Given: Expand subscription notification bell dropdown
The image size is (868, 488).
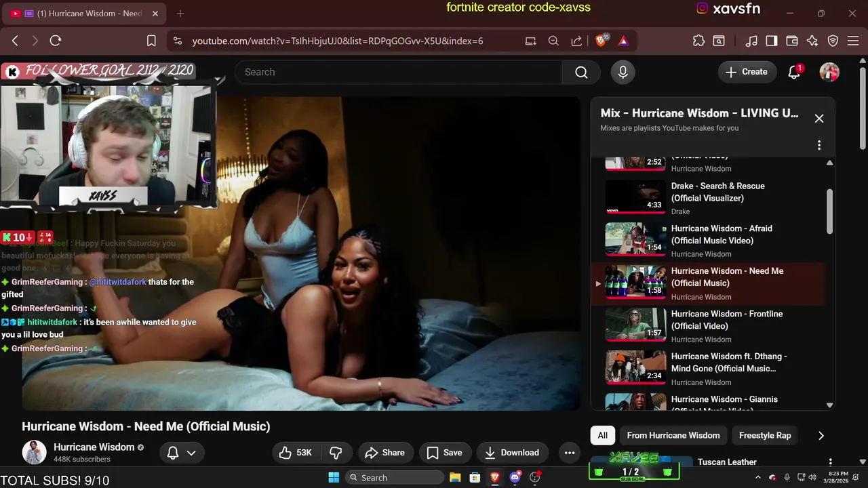Looking at the screenshot, I should [x=181, y=453].
